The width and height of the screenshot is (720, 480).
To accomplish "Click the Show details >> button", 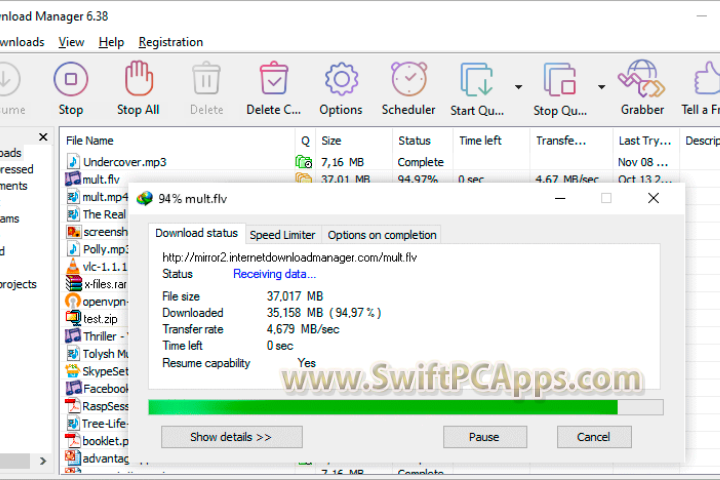I will [231, 437].
